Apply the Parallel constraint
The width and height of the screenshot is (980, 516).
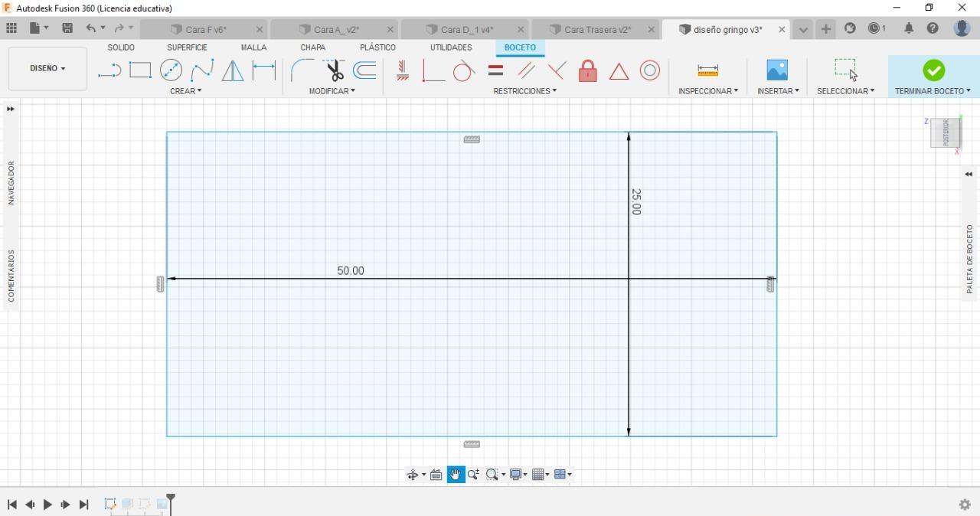pyautogui.click(x=526, y=70)
